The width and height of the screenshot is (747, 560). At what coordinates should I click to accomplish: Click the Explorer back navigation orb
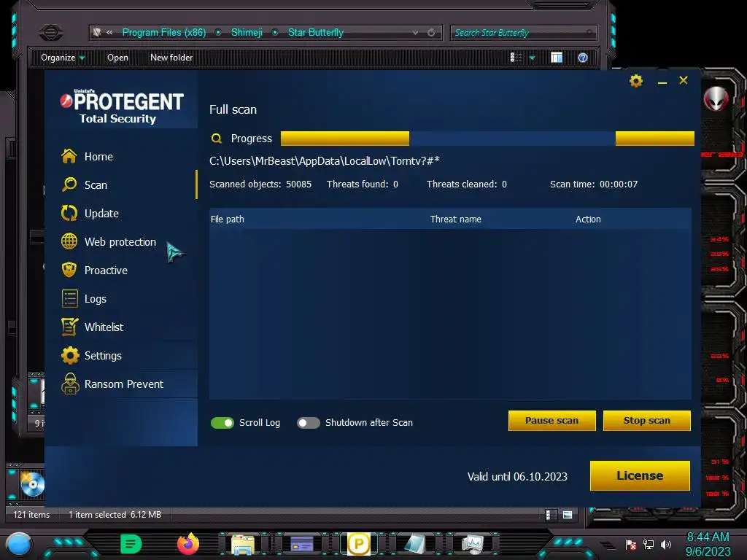(51, 32)
